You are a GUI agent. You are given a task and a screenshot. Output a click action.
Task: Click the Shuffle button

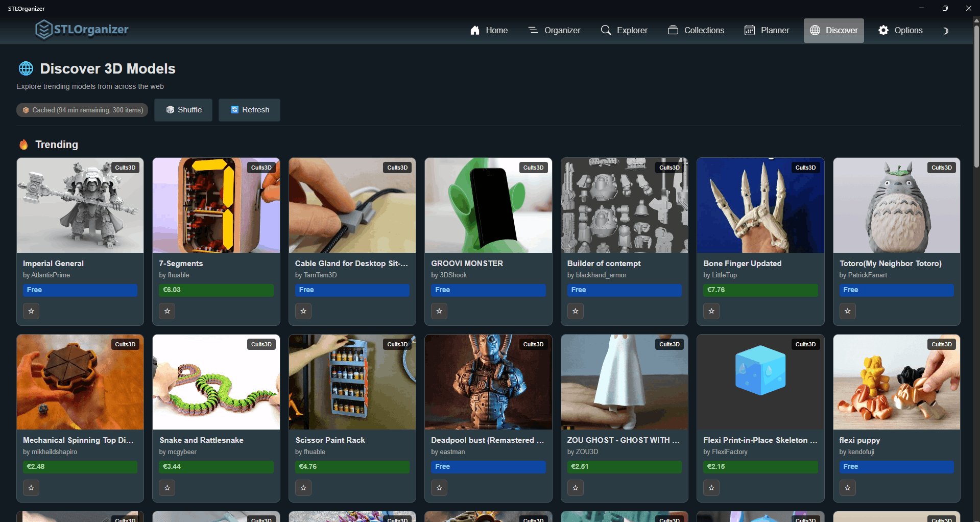183,110
